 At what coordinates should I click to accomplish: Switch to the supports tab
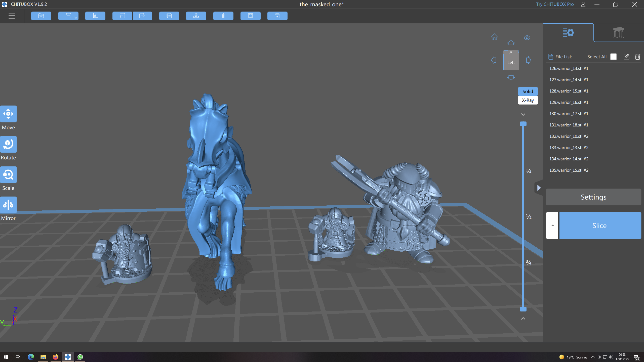coord(618,33)
